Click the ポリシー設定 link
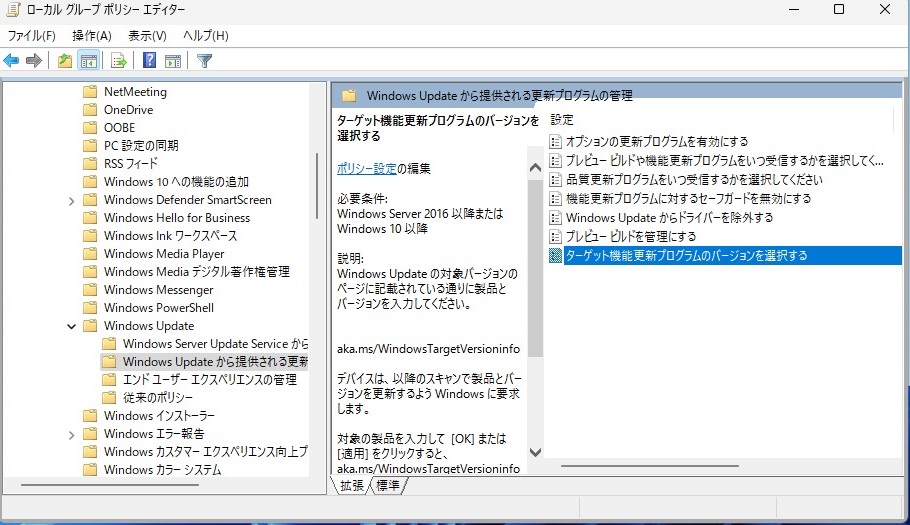 point(367,168)
